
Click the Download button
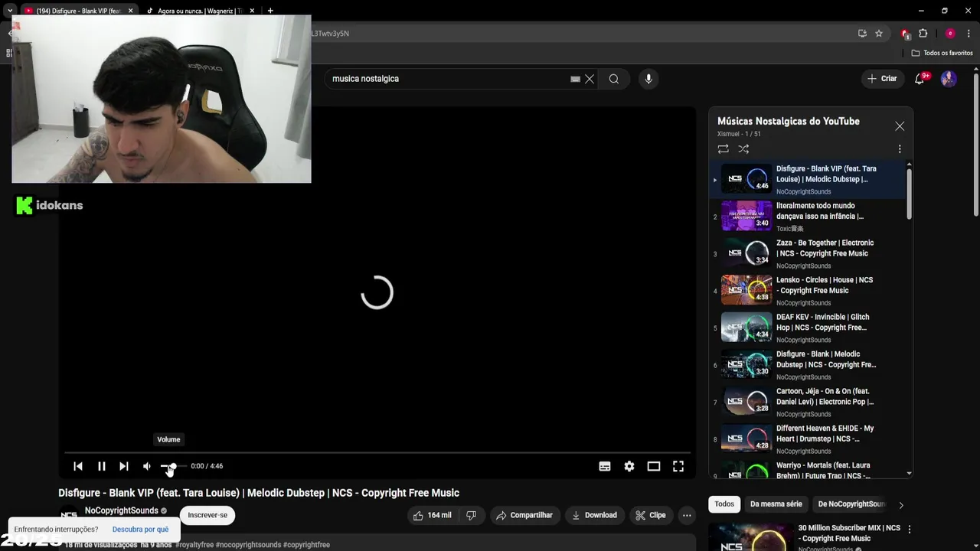tap(595, 515)
